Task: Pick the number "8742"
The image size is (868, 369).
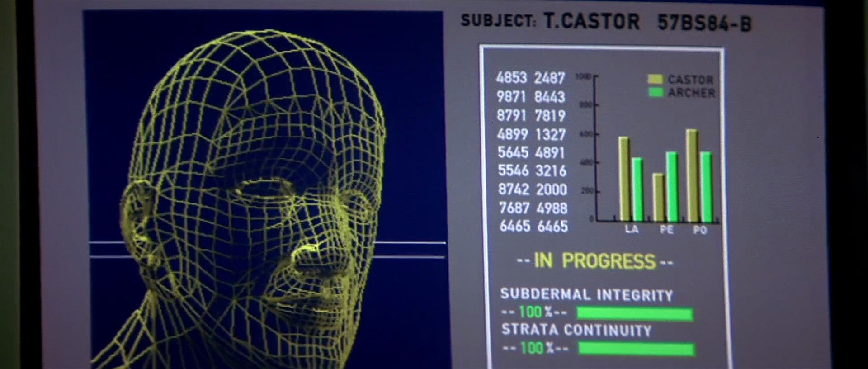Action: click(514, 189)
